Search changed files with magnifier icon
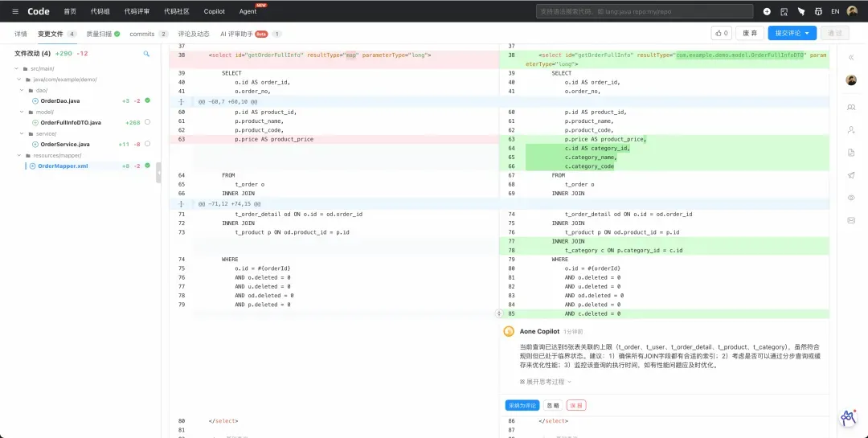 pyautogui.click(x=146, y=54)
